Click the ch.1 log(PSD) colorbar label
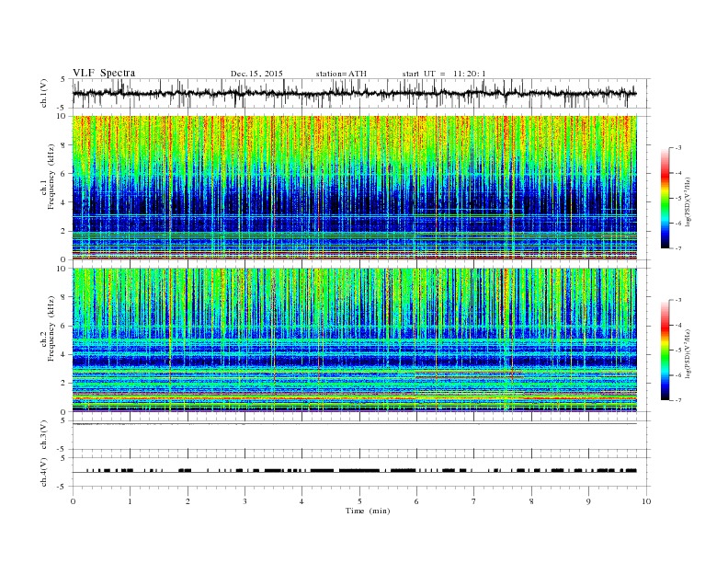The width and height of the screenshot is (728, 563). point(688,202)
